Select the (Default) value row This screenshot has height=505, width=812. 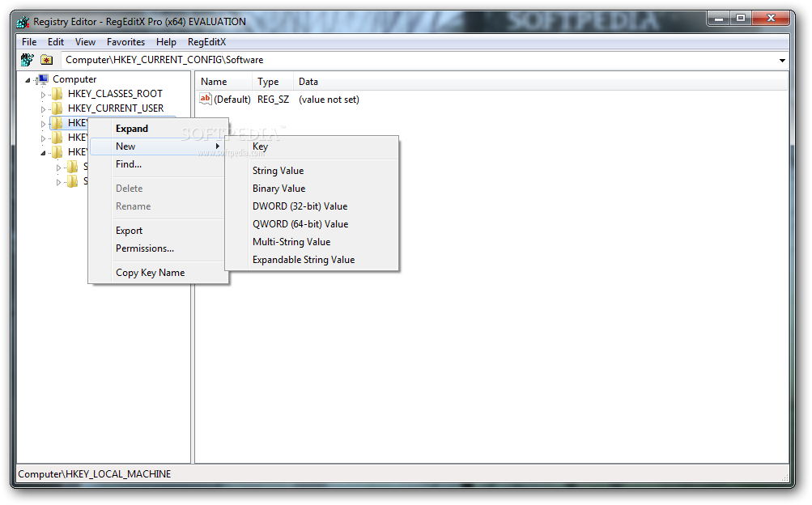click(x=232, y=100)
